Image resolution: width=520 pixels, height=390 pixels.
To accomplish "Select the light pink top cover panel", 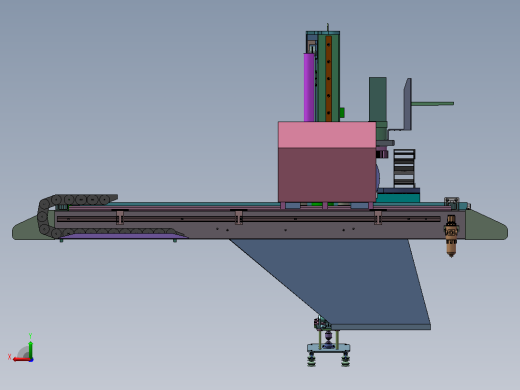I will pyautogui.click(x=327, y=135).
